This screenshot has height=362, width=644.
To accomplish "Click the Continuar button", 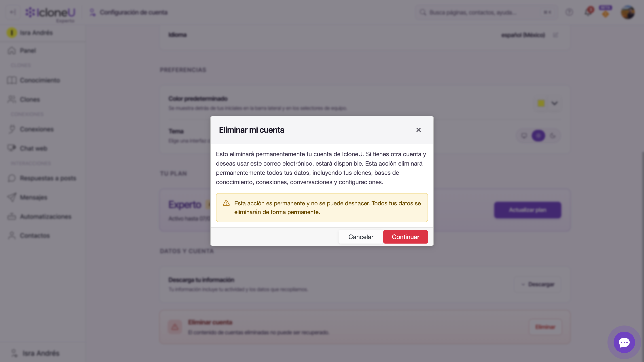I will point(405,237).
